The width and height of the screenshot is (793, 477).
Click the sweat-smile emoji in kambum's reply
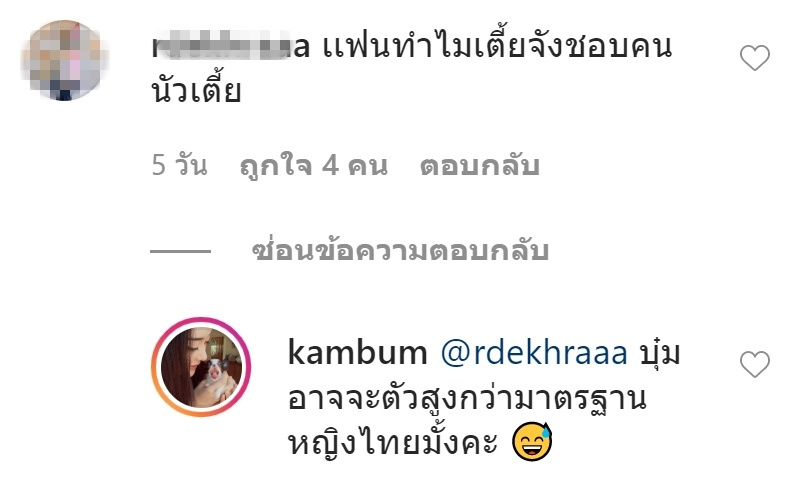pyautogui.click(x=532, y=441)
